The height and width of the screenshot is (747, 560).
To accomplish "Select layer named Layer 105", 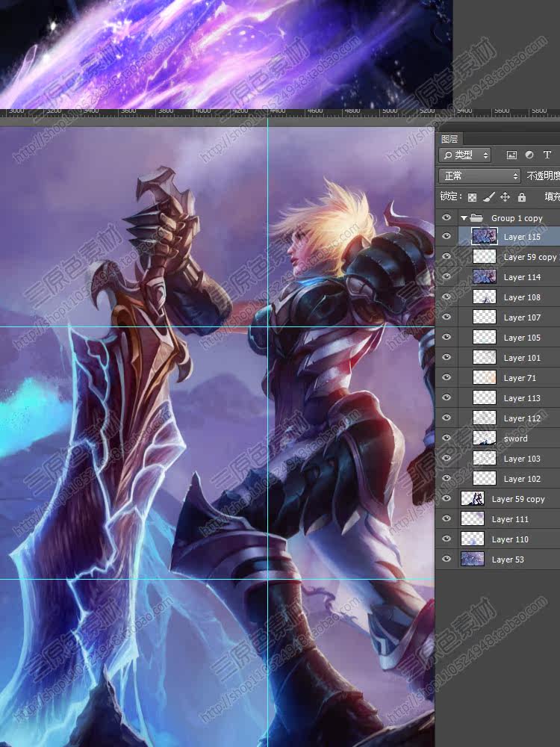I will (522, 338).
